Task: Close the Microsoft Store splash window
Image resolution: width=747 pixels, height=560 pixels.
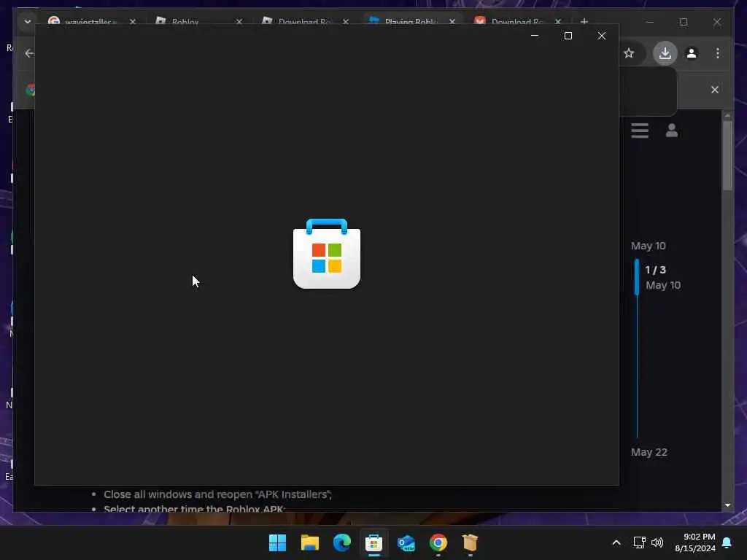Action: pos(602,36)
